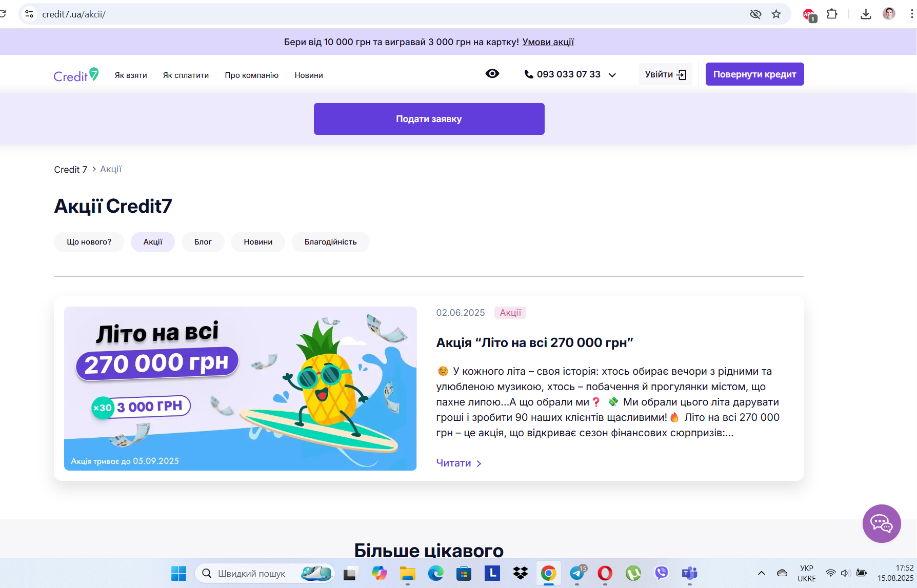The height and width of the screenshot is (588, 917).
Task: Open the Як взяти menu item
Action: coord(131,75)
